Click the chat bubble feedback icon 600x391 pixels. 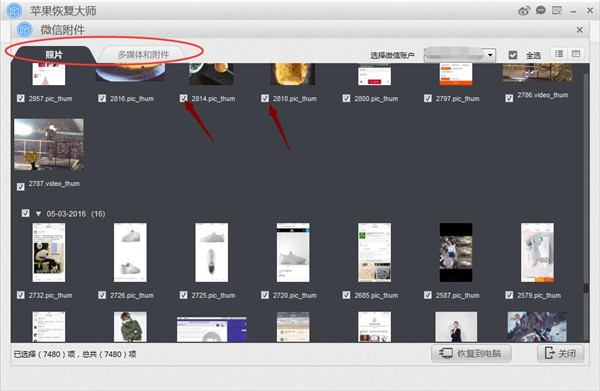tap(540, 10)
